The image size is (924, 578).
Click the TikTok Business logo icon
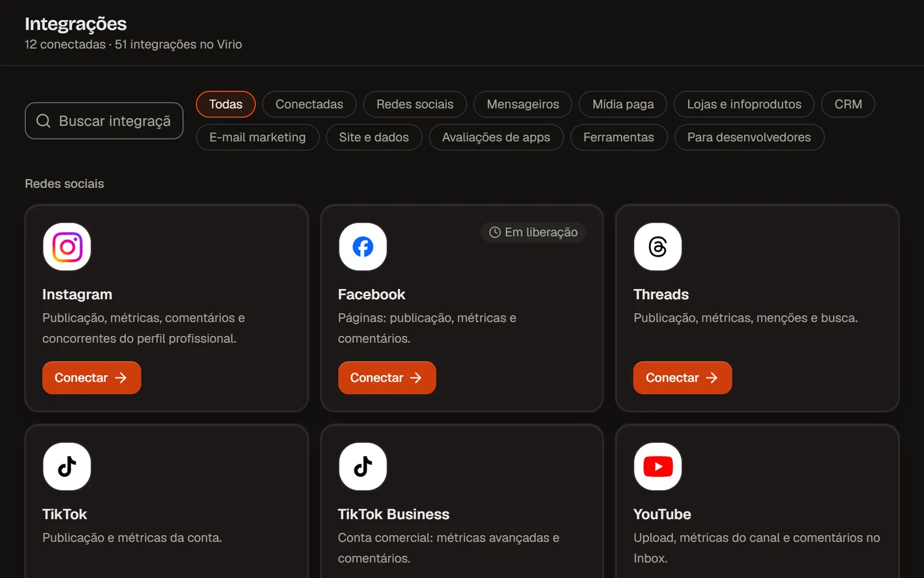pos(363,466)
